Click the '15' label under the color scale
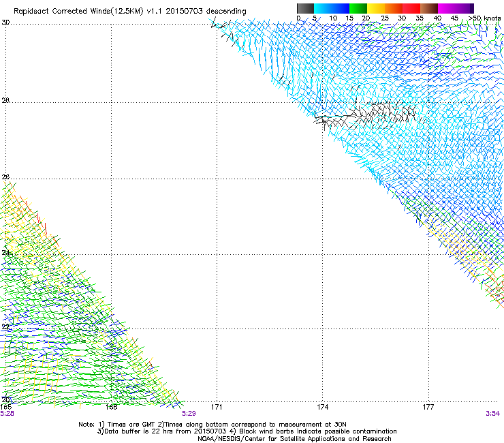 pos(349,18)
